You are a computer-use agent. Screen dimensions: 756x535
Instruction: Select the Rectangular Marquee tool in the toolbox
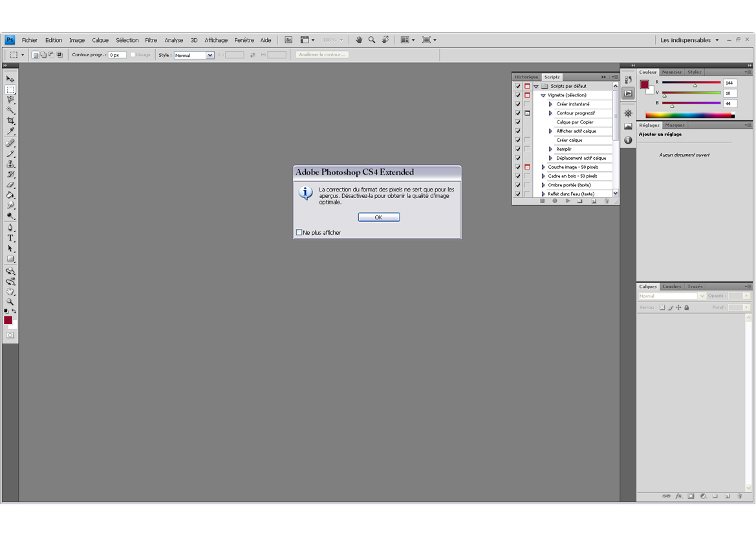point(10,90)
